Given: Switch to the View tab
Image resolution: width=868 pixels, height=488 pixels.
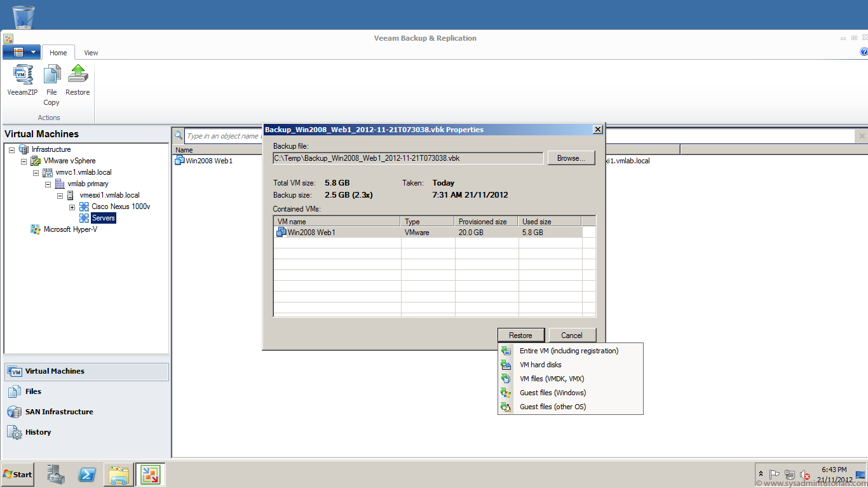Looking at the screenshot, I should tap(92, 53).
